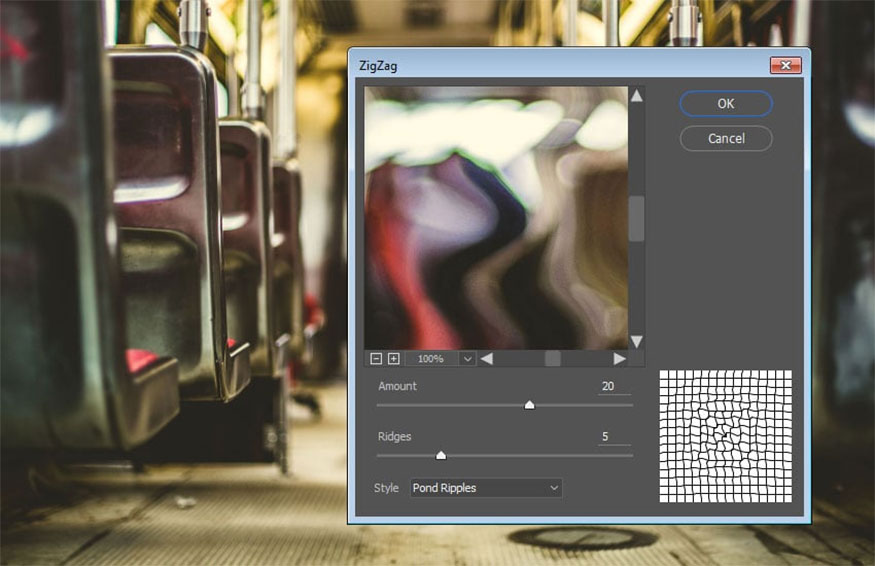Close the ZigZag dialog with X
Screen dimensions: 875x566
point(785,65)
